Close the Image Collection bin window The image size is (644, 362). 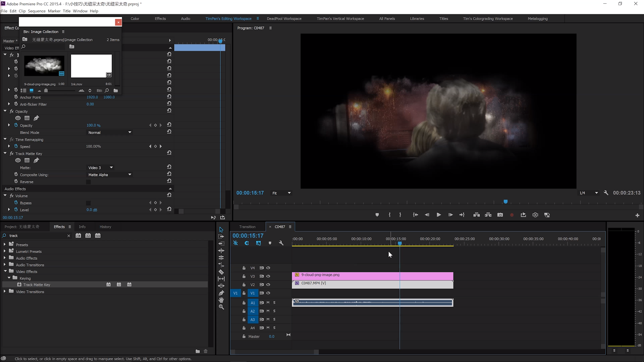(118, 22)
